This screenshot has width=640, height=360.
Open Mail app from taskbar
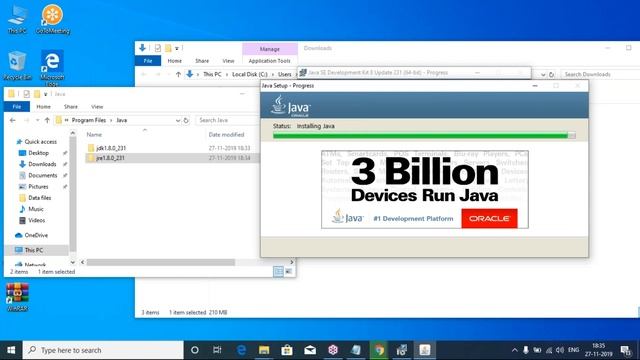tap(310, 350)
